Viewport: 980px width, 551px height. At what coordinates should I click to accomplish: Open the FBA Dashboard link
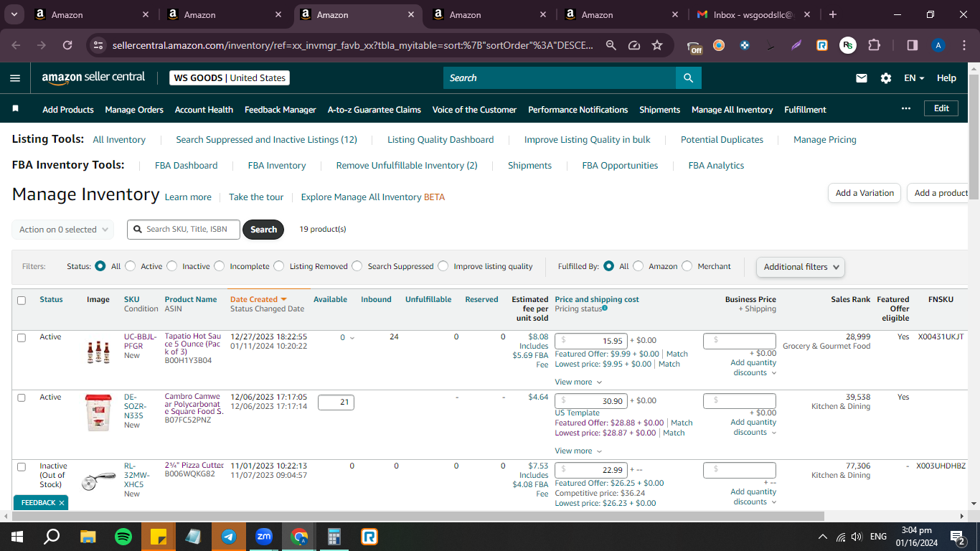pos(186,166)
